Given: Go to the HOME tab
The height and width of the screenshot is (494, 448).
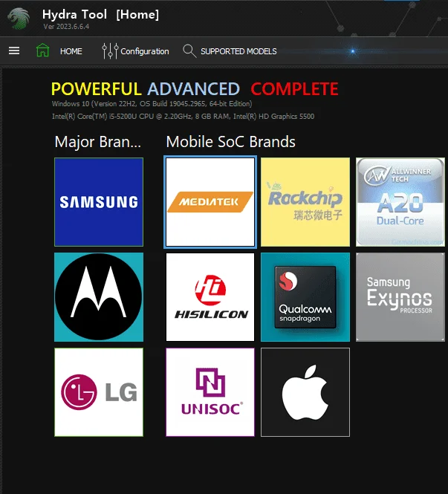Looking at the screenshot, I should 71,51.
